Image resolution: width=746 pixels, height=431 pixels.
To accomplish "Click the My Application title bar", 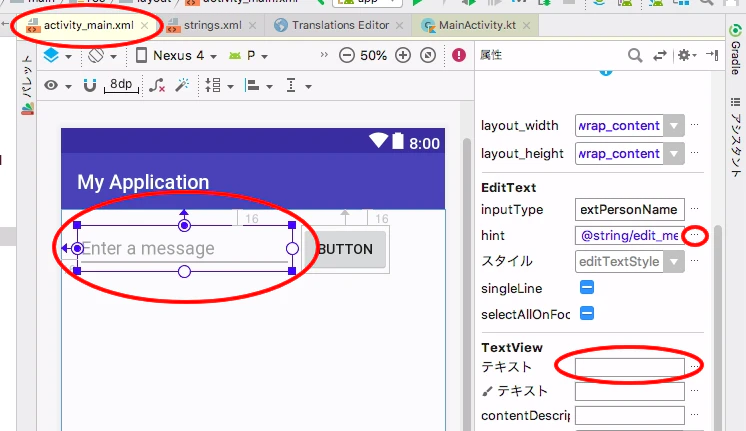I will coord(253,181).
